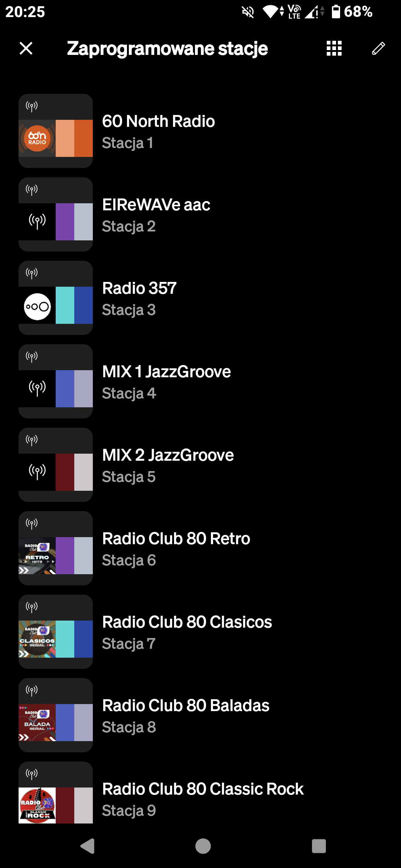
Task: Open Radio Club 80 Retro artwork
Action: (x=37, y=555)
